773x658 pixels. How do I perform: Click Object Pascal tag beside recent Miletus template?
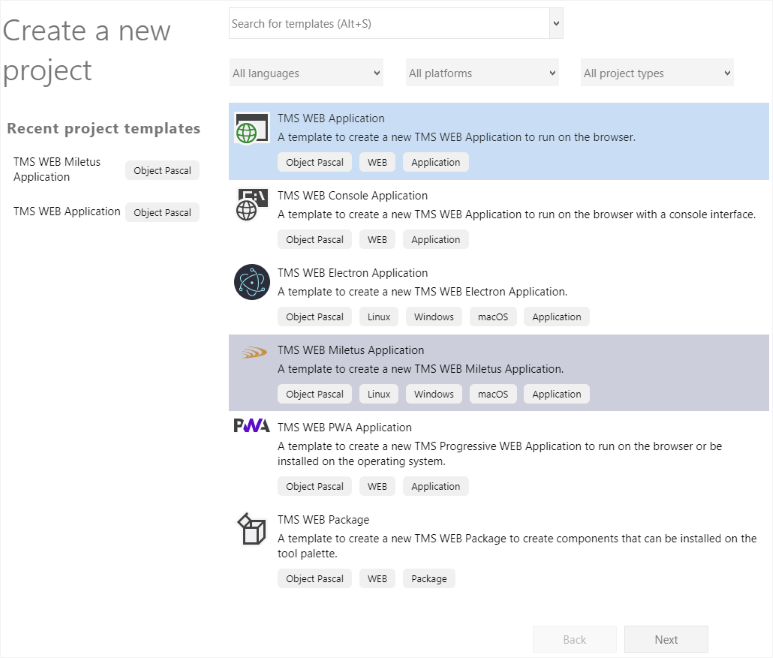(162, 171)
